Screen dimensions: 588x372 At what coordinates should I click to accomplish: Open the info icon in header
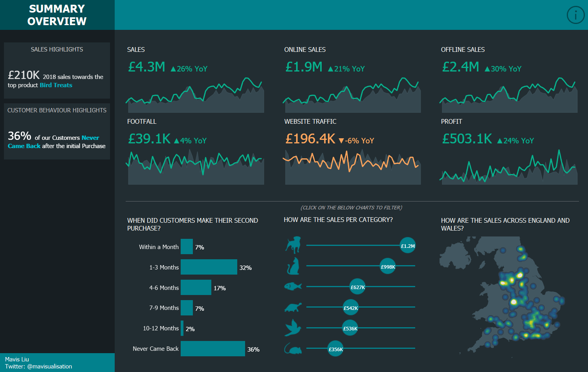pos(576,15)
